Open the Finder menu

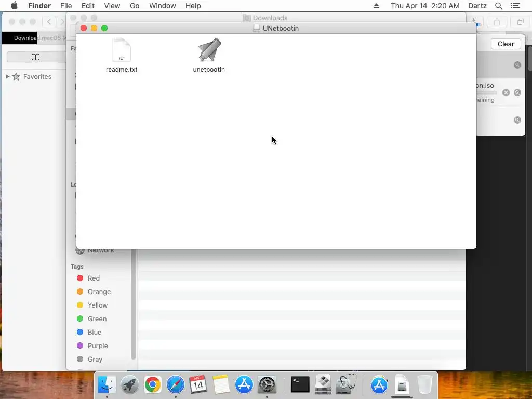39,6
